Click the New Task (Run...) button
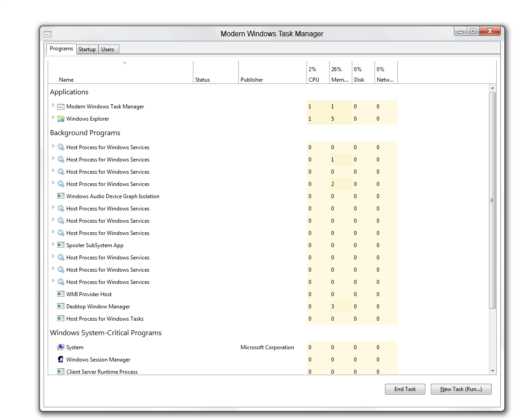Image resolution: width=513 pixels, height=420 pixels. click(x=461, y=389)
